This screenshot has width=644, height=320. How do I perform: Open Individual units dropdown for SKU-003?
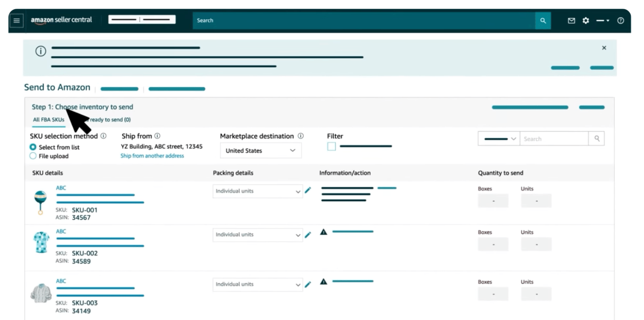coord(258,284)
